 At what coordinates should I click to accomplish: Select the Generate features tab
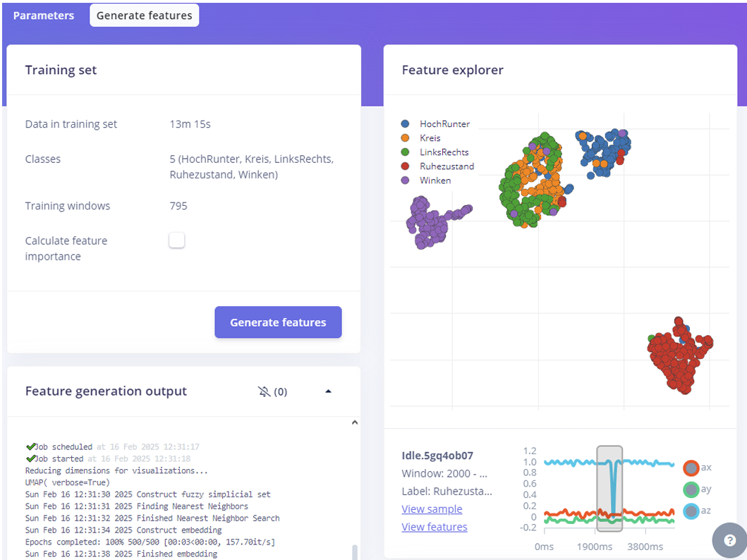[x=144, y=16]
